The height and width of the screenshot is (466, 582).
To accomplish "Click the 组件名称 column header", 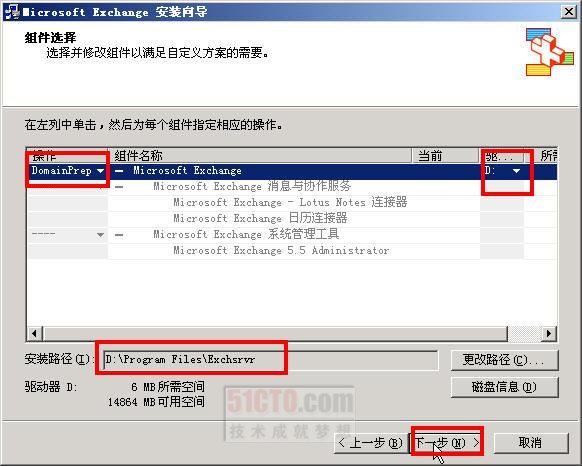I will pyautogui.click(x=260, y=156).
